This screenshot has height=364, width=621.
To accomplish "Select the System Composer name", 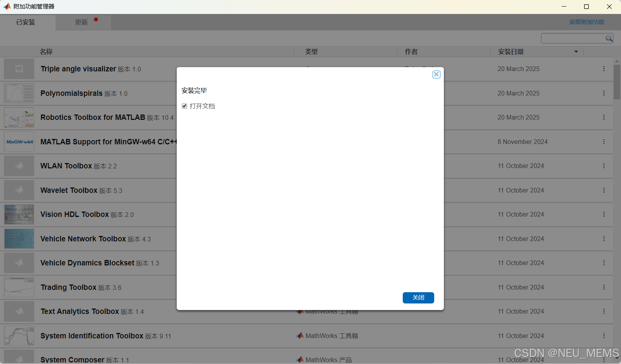I will pyautogui.click(x=72, y=360).
